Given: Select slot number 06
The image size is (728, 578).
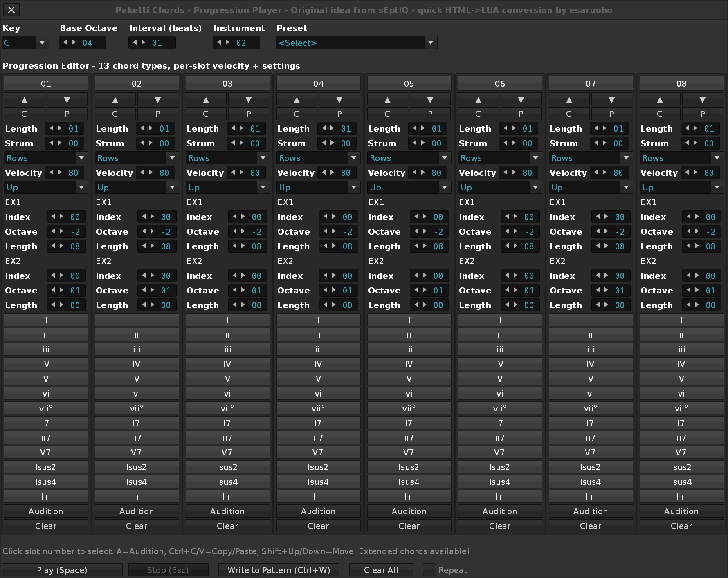Looking at the screenshot, I should tap(500, 83).
